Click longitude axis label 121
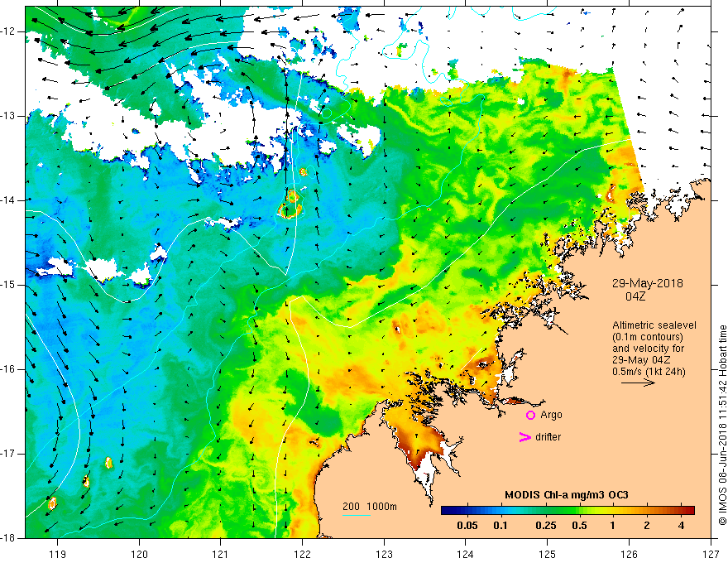 pos(221,554)
